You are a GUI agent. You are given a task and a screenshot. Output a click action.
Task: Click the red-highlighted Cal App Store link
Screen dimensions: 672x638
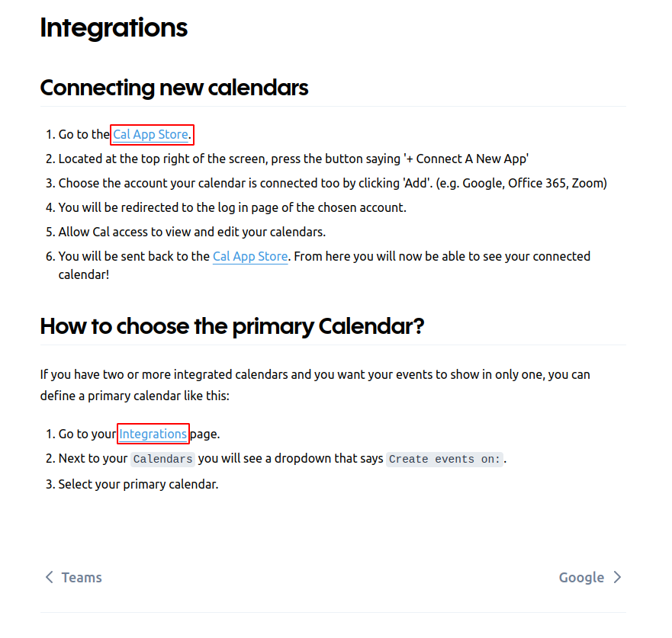[x=150, y=135]
